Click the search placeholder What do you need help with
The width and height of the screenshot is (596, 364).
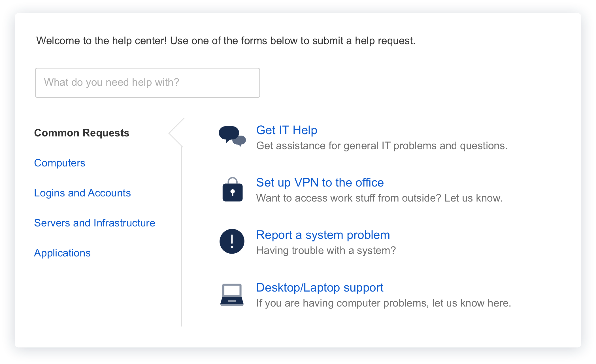click(111, 82)
